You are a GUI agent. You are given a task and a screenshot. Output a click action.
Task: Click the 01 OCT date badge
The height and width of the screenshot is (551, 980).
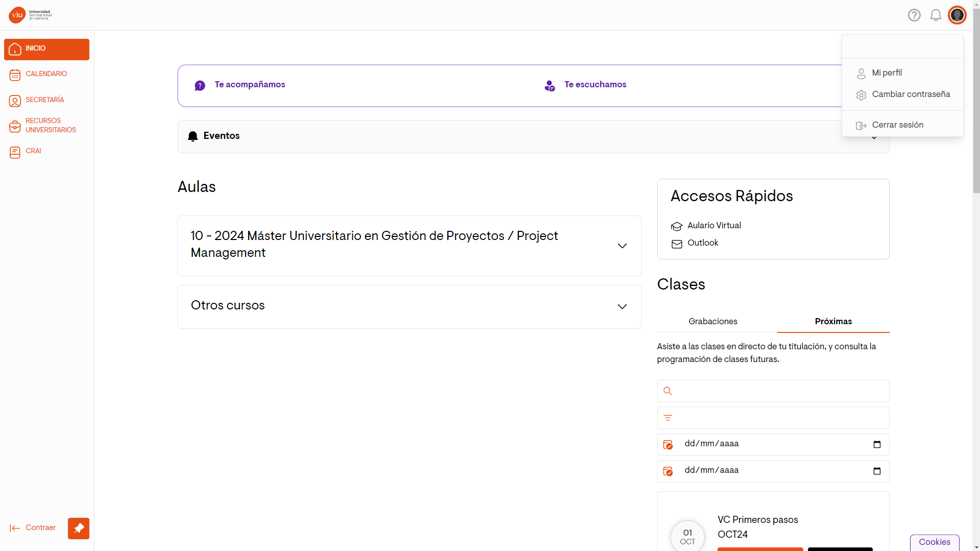687,536
